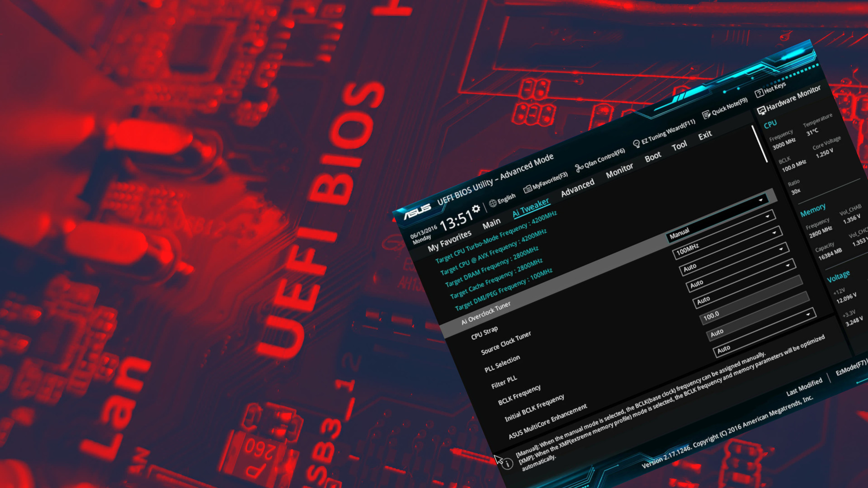Viewport: 868px width, 488px height.
Task: Open the Monitor tab
Action: 619,170
